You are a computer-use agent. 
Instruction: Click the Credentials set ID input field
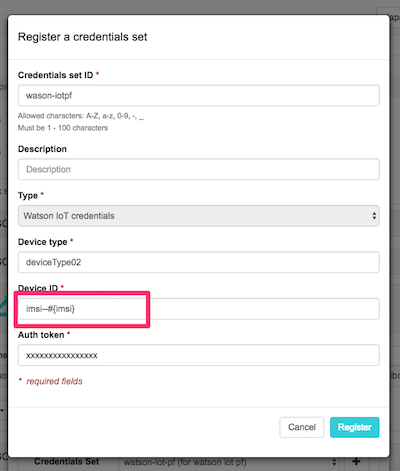coord(199,96)
